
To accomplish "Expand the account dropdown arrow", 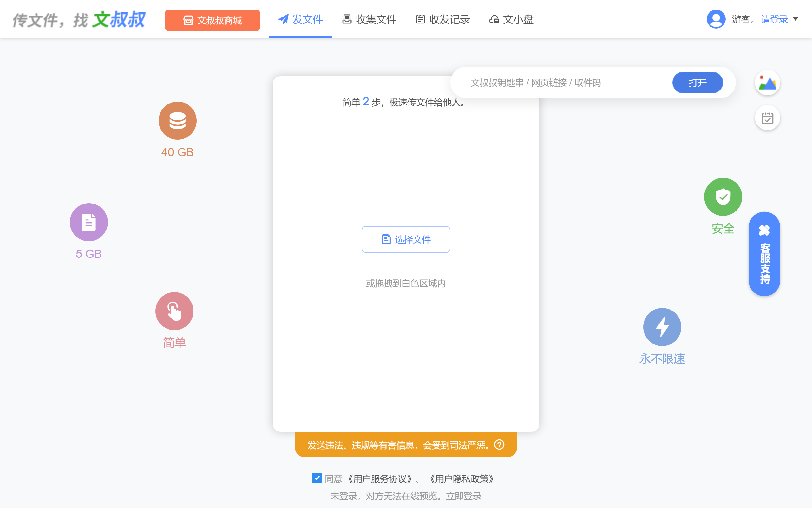I will [x=796, y=19].
